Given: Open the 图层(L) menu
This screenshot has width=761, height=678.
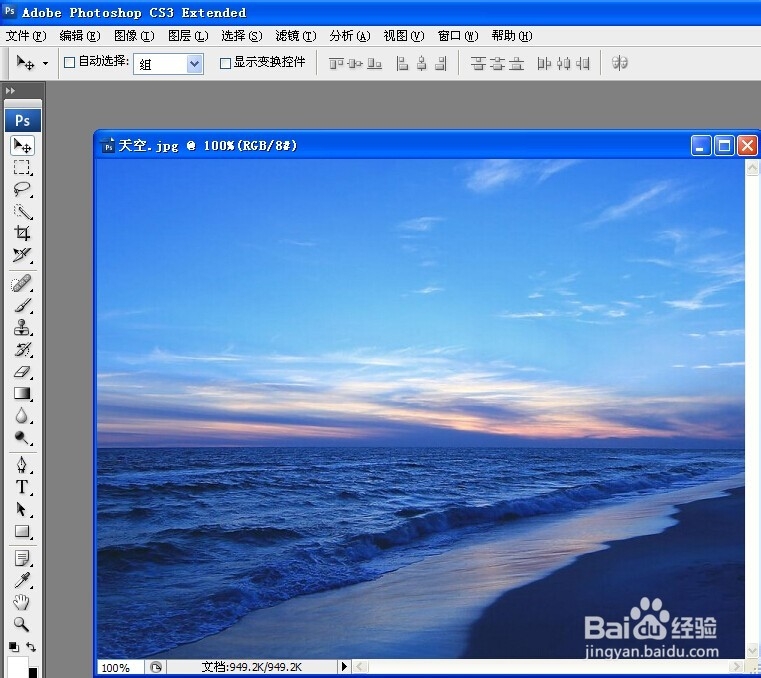Looking at the screenshot, I should pyautogui.click(x=188, y=36).
